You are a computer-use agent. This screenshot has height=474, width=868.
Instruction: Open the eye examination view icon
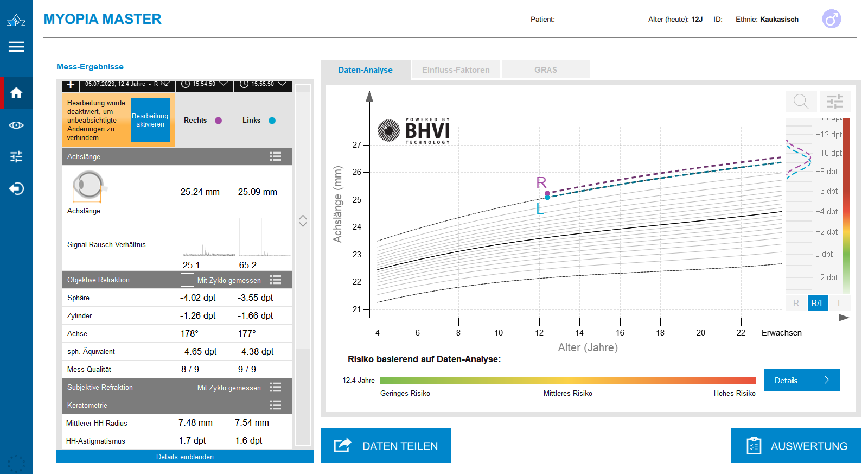tap(16, 125)
